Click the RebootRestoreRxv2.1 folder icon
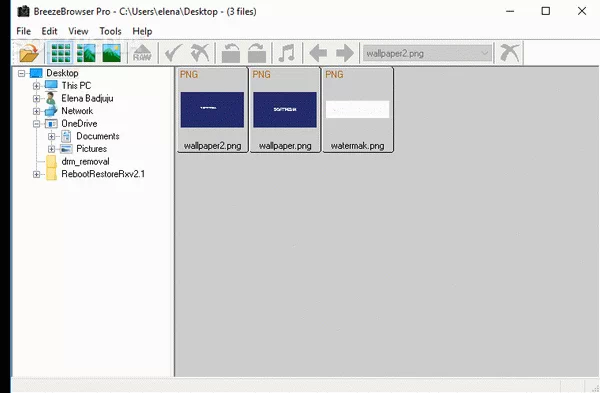 point(51,174)
